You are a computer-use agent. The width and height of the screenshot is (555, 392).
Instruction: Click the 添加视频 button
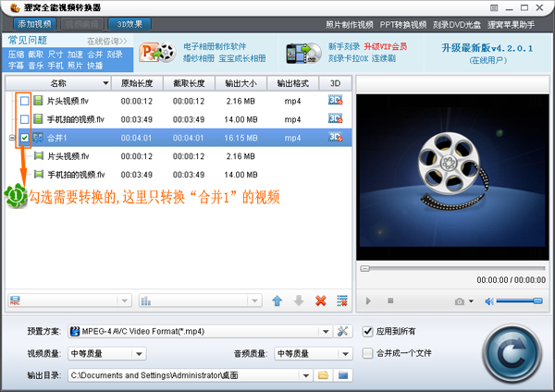35,24
